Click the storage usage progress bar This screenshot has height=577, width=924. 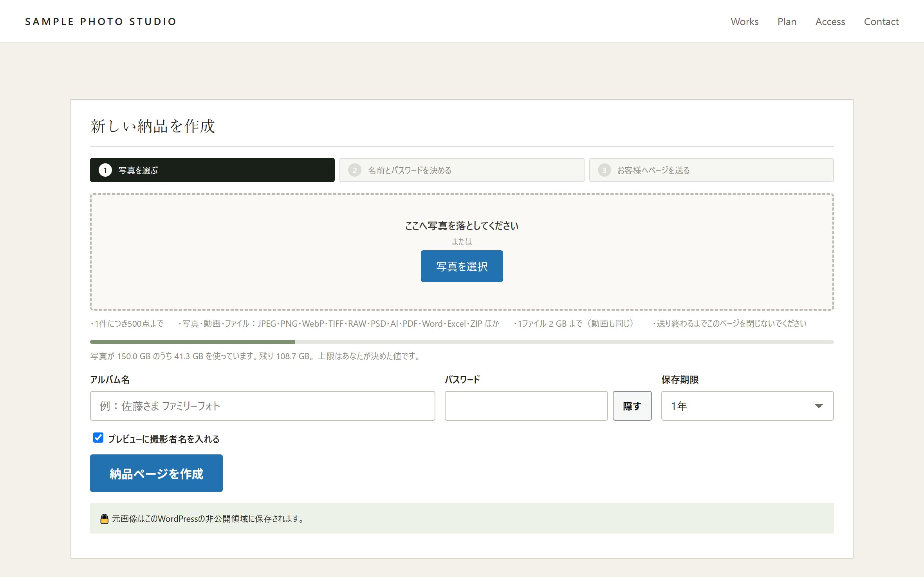point(462,342)
